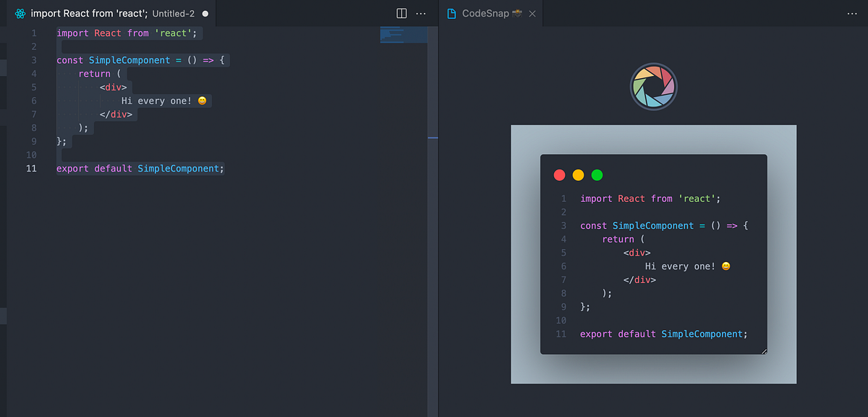Image resolution: width=868 pixels, height=417 pixels.
Task: Click the Split Editor icon in editor toolbar
Action: 400,13
